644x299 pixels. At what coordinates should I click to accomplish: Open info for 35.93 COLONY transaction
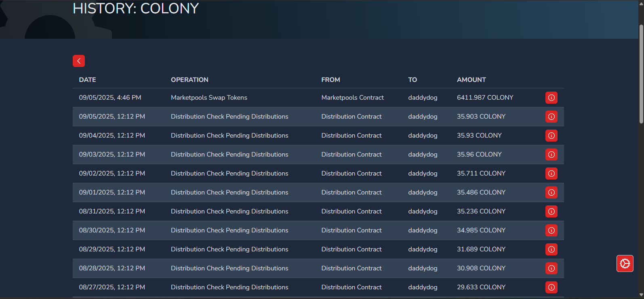551,136
